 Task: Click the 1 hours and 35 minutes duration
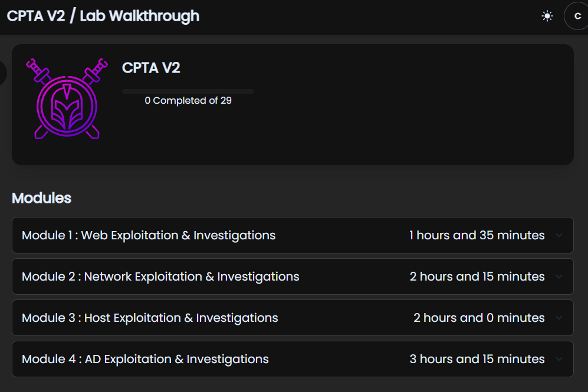click(477, 235)
